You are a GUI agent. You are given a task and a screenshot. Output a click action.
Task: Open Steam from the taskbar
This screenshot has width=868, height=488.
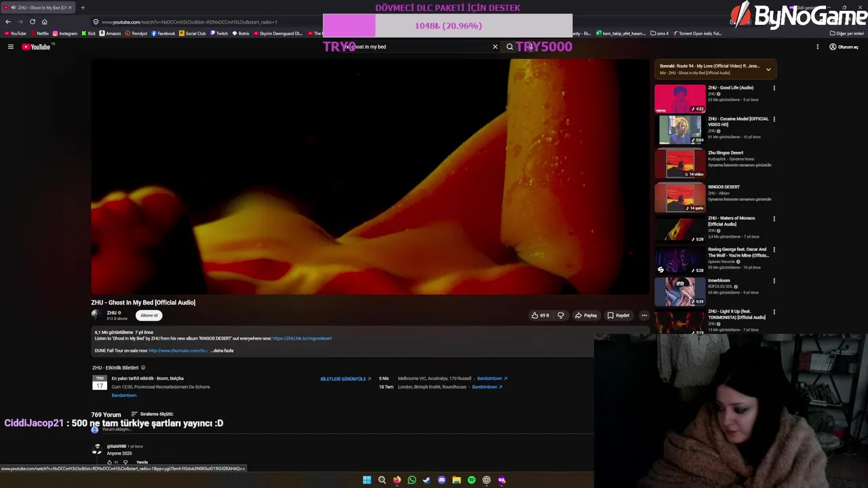(427, 480)
